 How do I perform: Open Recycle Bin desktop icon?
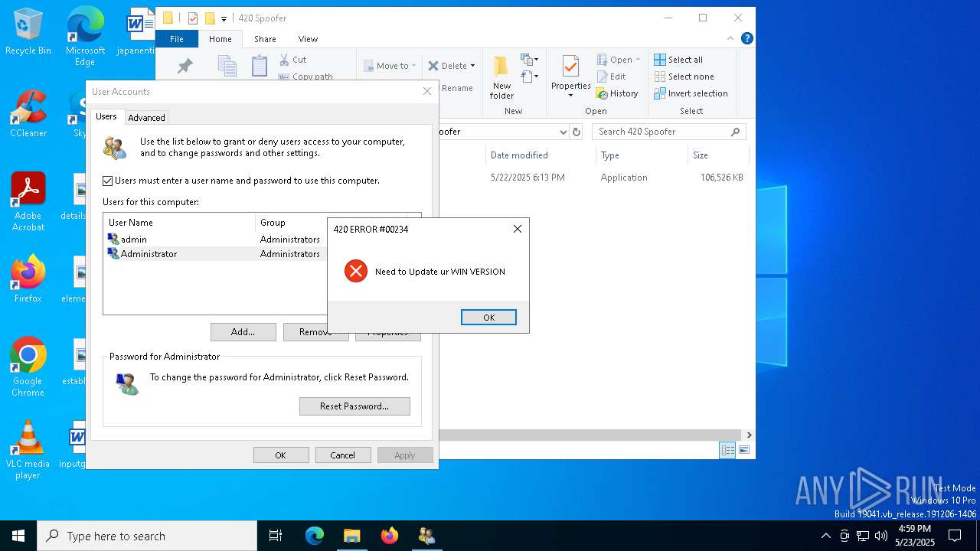tap(28, 31)
